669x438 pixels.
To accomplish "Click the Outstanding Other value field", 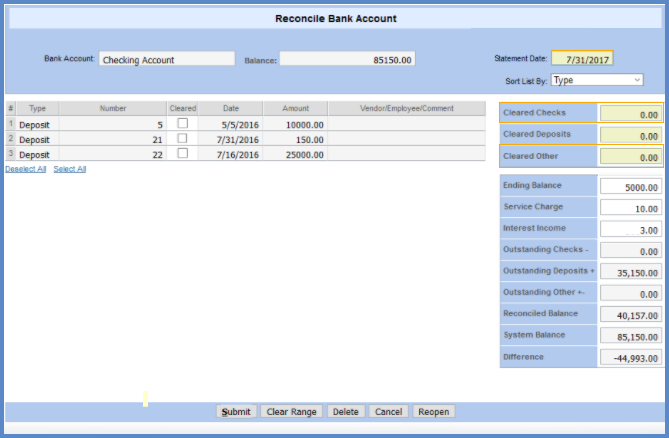I will tap(631, 293).
